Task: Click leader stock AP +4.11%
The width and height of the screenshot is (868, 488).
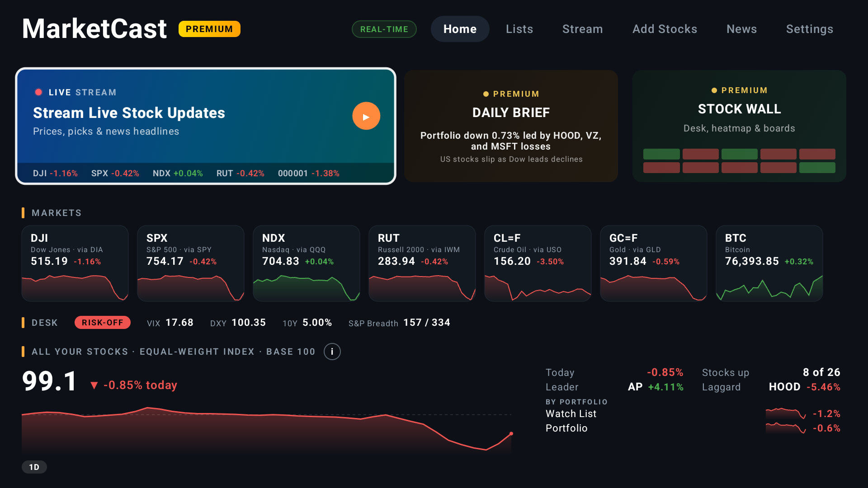Action: (x=656, y=387)
